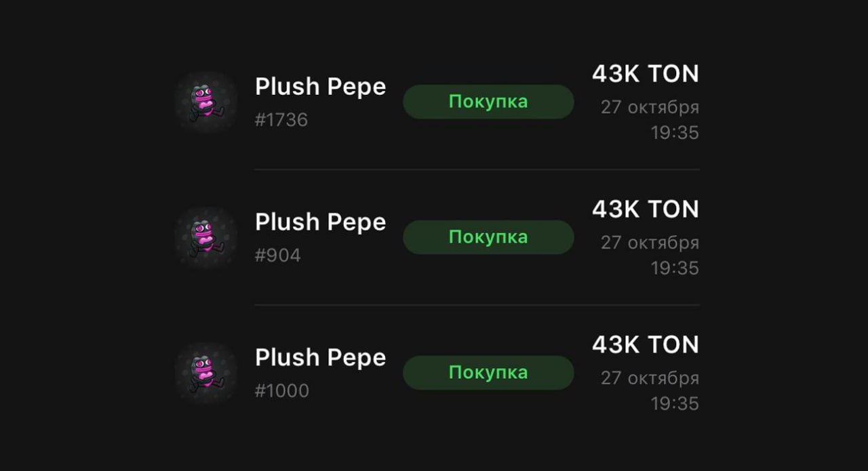
Task: Click the 43K TON price for #1736
Action: tap(645, 74)
